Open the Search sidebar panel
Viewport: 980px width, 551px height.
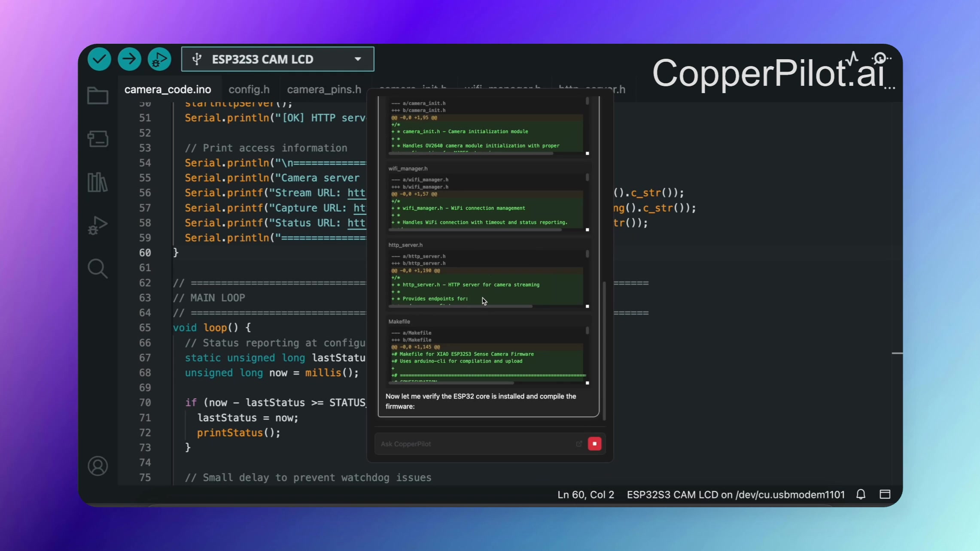pyautogui.click(x=98, y=269)
